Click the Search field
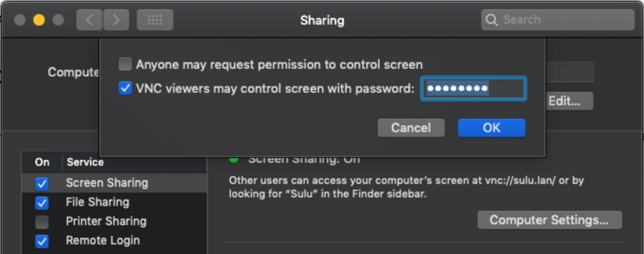 point(558,20)
